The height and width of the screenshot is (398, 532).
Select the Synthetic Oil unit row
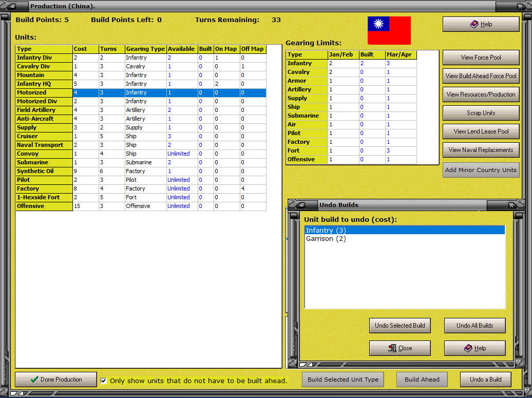141,172
